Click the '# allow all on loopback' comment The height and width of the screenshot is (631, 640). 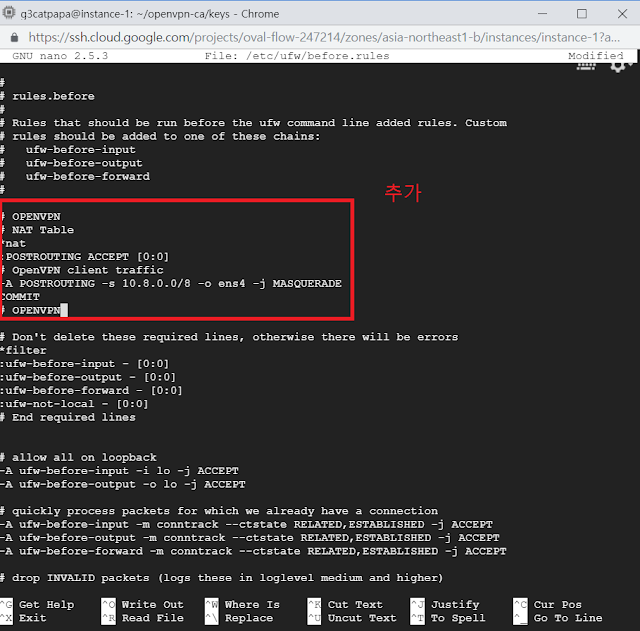pyautogui.click(x=78, y=458)
